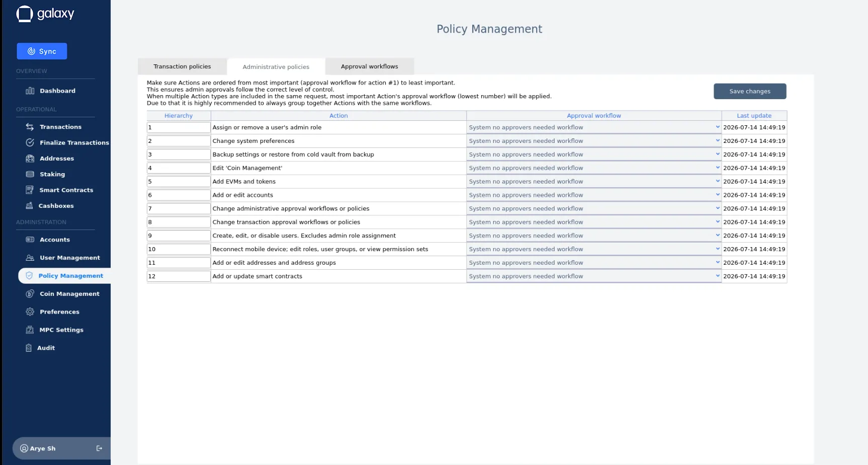Click the Cashboxes icon
Viewport: 868px width, 465px height.
29,206
